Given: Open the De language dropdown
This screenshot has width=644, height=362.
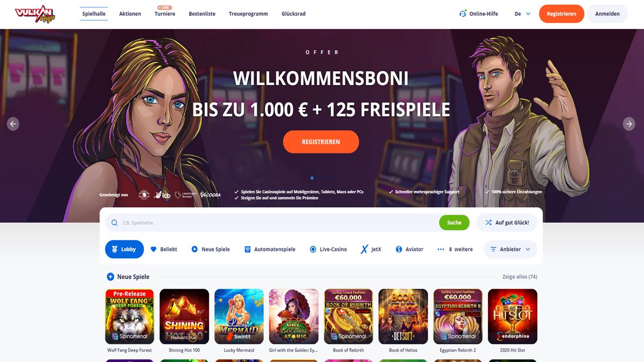Looking at the screenshot, I should [522, 14].
